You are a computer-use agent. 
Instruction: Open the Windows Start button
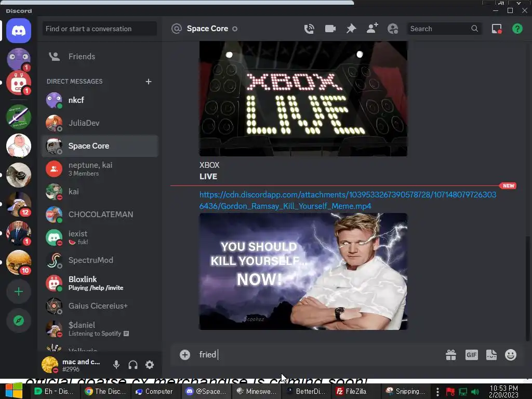(x=14, y=391)
